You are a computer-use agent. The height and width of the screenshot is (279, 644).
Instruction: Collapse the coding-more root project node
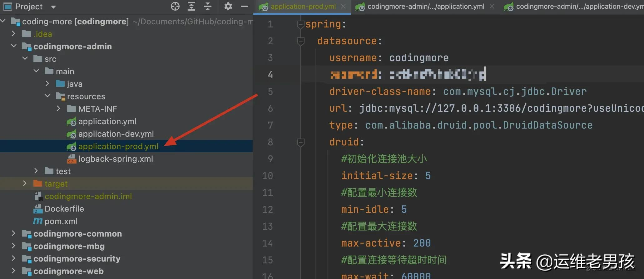[3, 21]
